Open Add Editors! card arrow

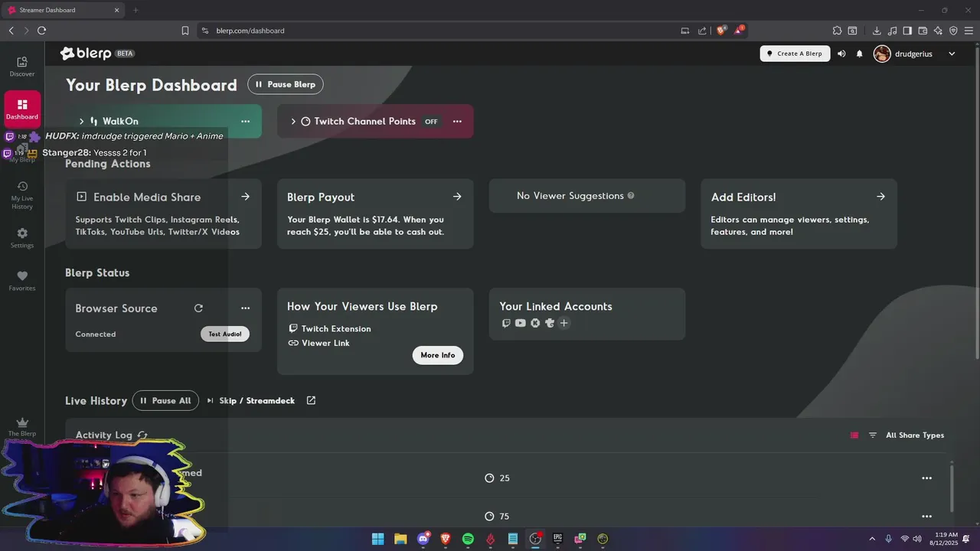point(880,197)
